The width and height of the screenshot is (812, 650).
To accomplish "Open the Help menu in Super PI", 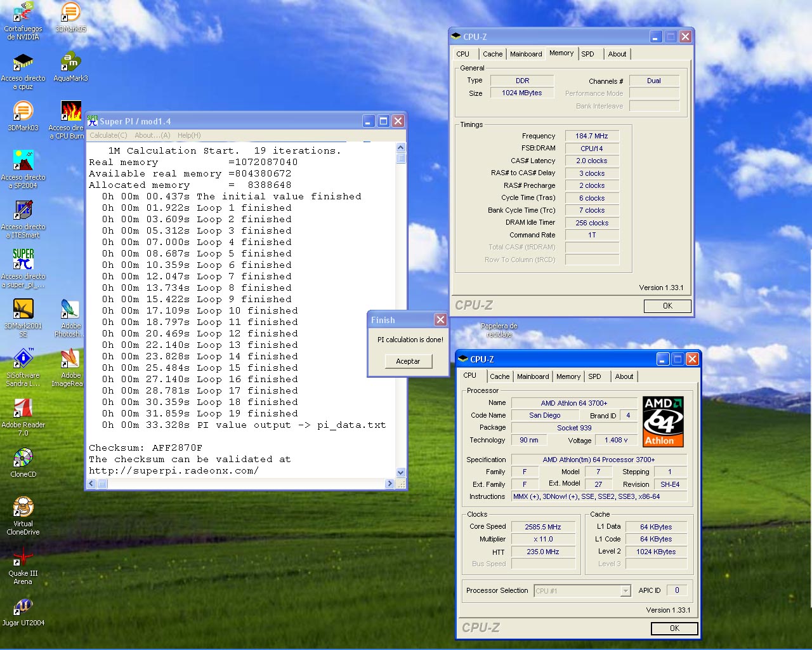I will click(x=189, y=135).
